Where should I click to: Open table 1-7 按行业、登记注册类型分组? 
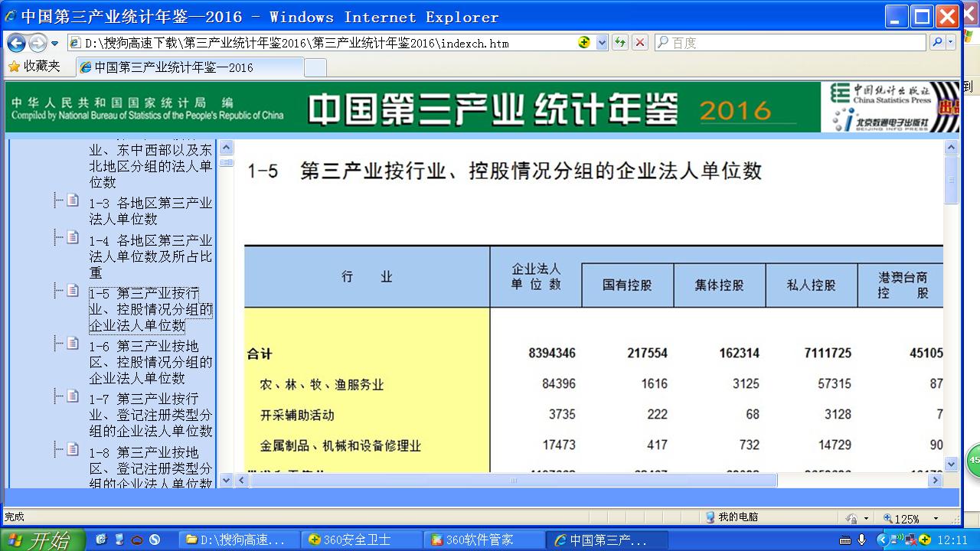[151, 415]
